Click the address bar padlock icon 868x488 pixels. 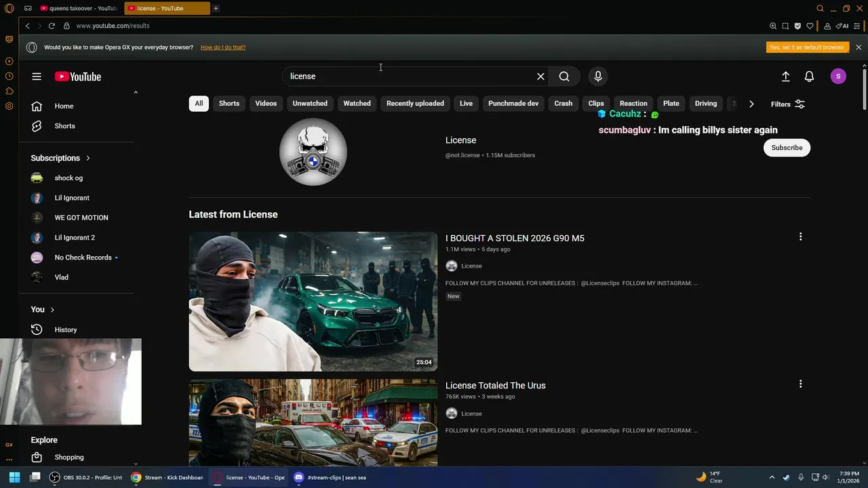coord(66,26)
